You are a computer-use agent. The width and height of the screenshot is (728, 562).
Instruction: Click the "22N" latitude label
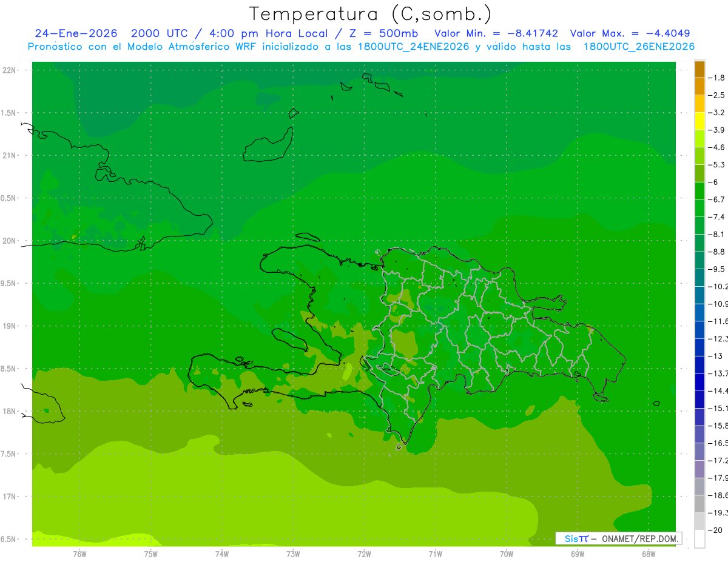click(10, 70)
